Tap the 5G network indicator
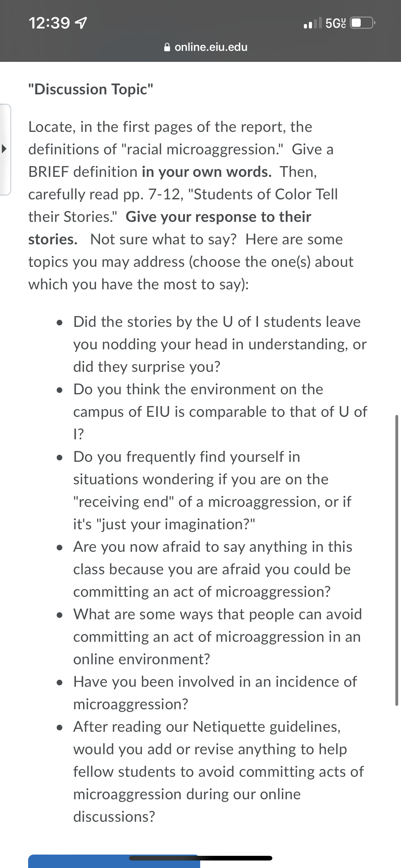401x868 pixels. (x=336, y=23)
